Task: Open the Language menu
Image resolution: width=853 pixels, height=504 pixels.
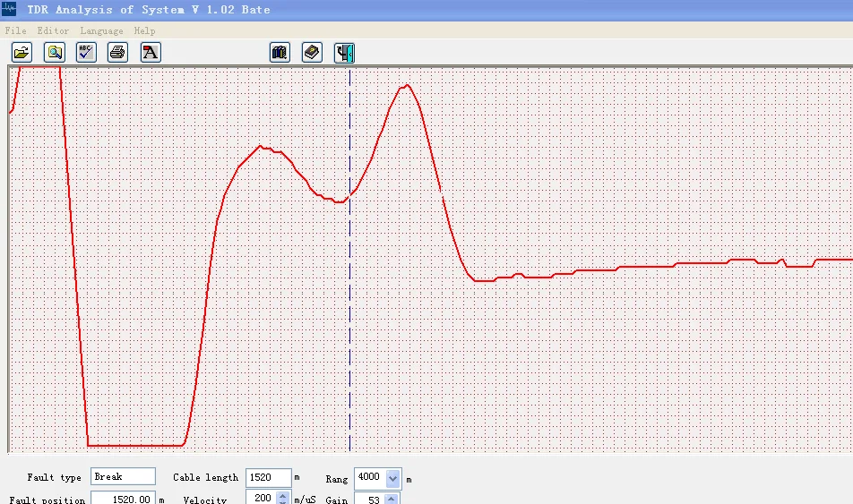Action: tap(101, 31)
